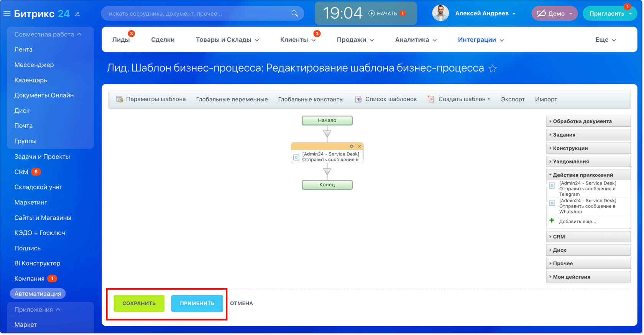
Task: Open the Демо dropdown button
Action: [554, 13]
